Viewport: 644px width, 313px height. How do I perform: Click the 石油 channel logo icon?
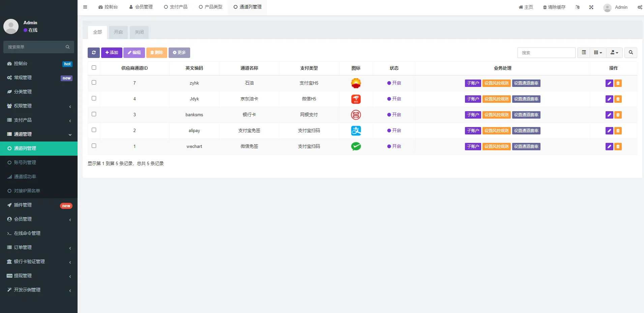[356, 83]
